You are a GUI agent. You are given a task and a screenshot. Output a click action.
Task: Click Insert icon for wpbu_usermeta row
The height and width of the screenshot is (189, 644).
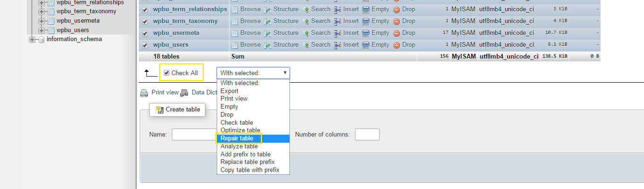[x=338, y=33]
